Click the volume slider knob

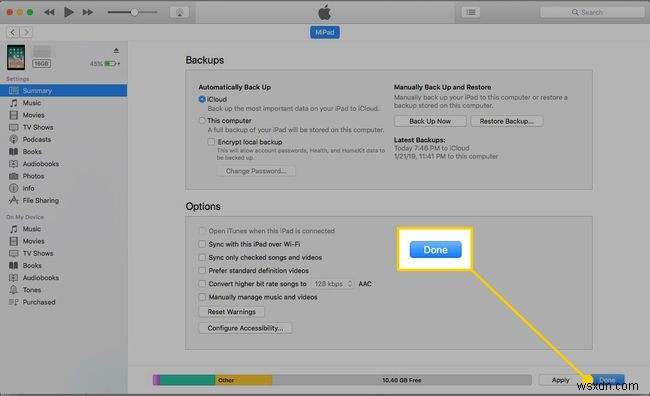[x=134, y=12]
